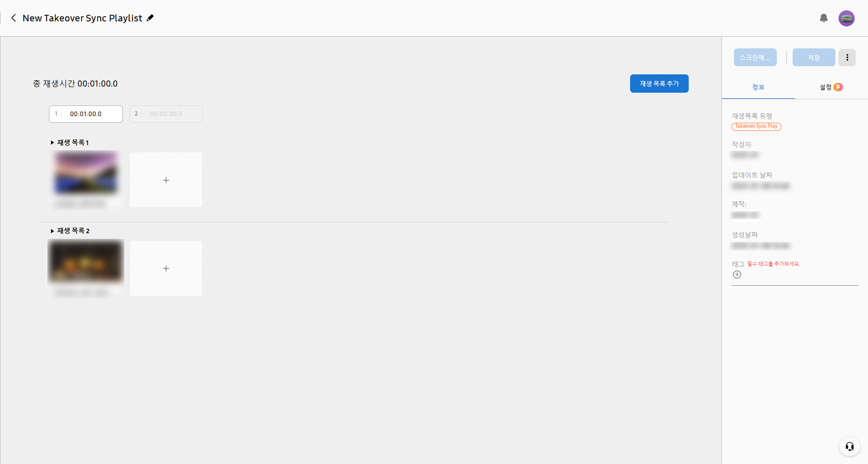
Task: Add content to 재생 목록 2 plus tile
Action: click(x=166, y=268)
